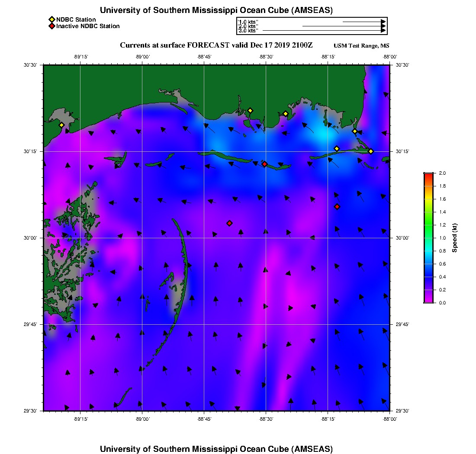Click the 'USM Test Range, MS' text

click(361, 46)
